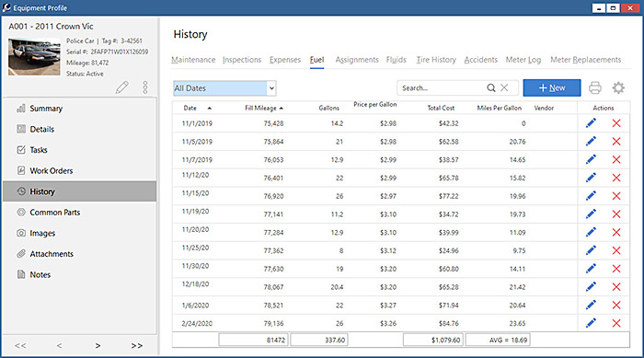Edit fuel entry with mileage 77,630
This screenshot has width=644, height=358.
[591, 269]
